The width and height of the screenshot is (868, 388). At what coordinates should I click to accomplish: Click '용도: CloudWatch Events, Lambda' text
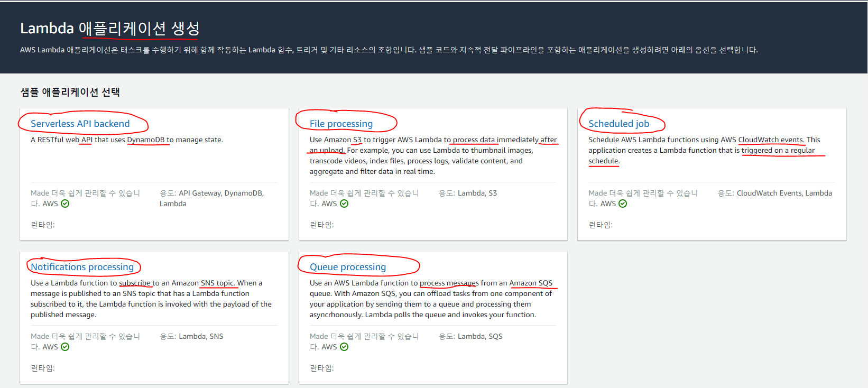click(775, 193)
